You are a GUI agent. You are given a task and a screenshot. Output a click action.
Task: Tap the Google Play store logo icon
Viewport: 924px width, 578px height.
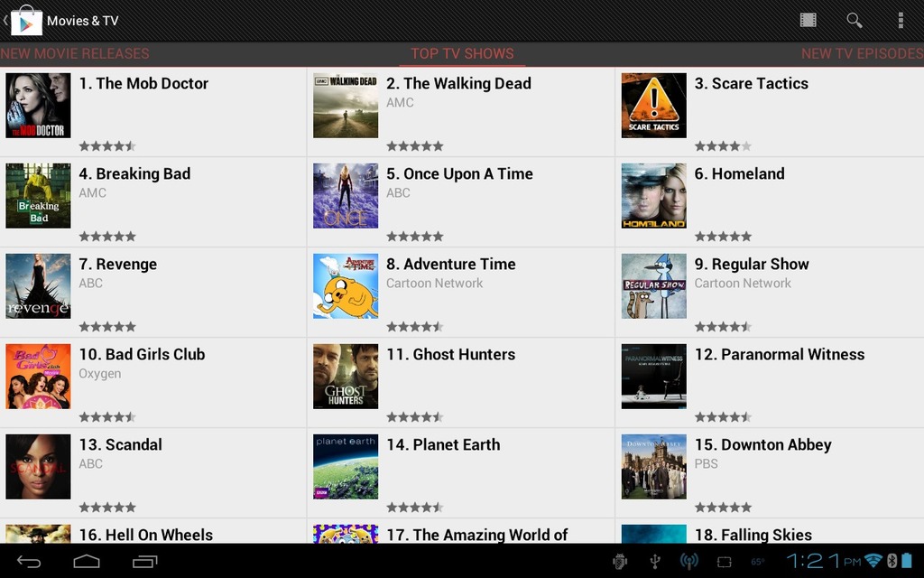26,21
